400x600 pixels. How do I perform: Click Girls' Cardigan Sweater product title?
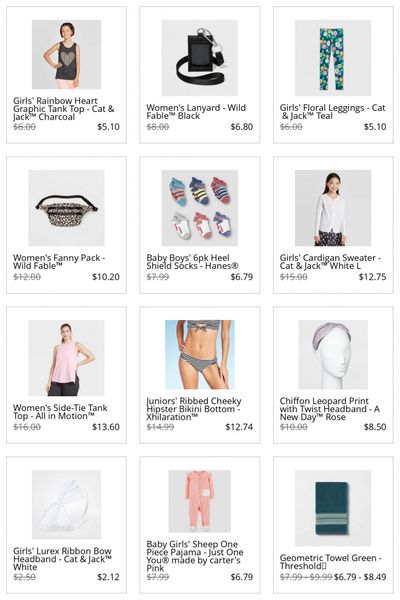pos(330,262)
